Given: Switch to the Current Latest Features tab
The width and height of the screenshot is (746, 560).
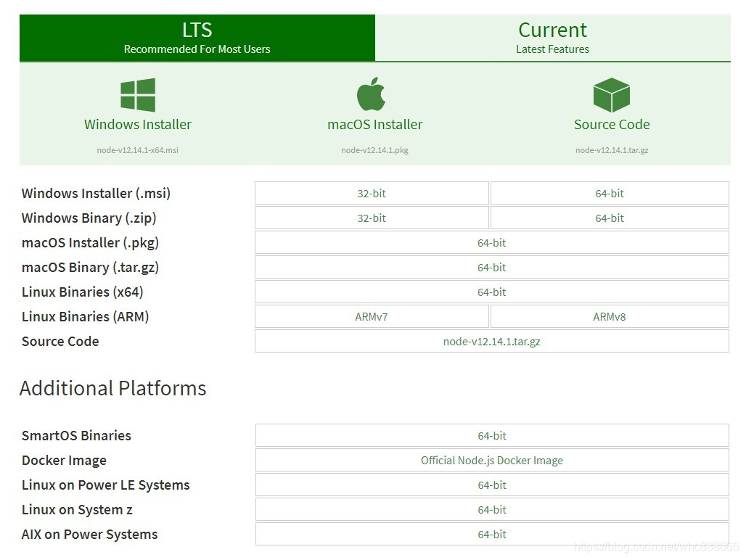Looking at the screenshot, I should tap(553, 38).
